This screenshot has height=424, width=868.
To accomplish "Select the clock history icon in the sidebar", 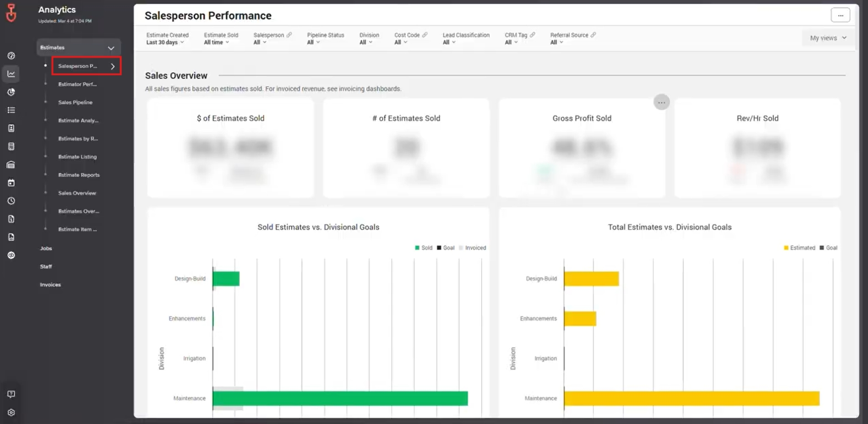I will (x=11, y=201).
